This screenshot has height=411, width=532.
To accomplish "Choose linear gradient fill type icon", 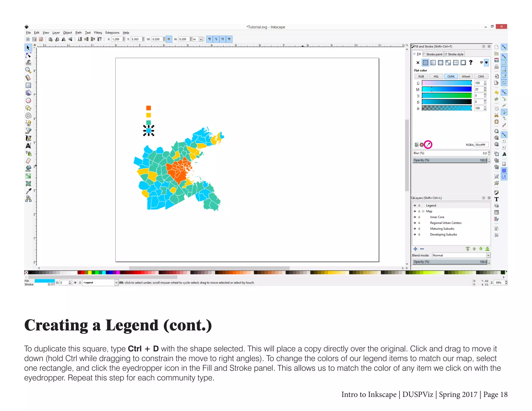I will tap(433, 63).
